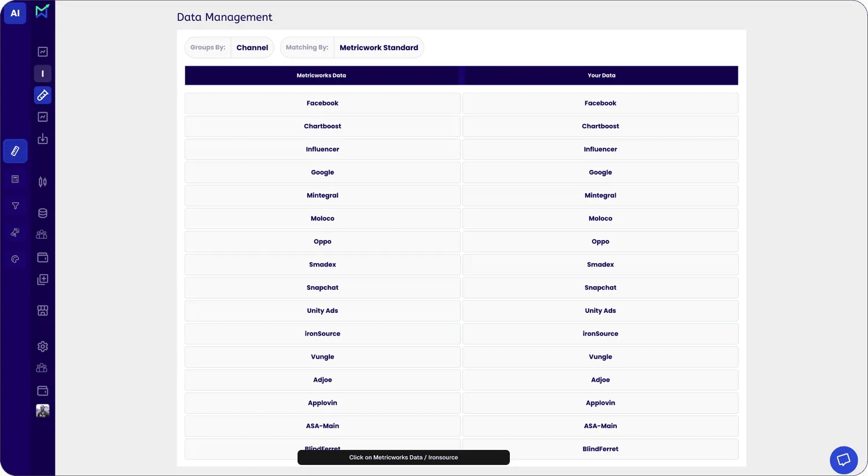This screenshot has width=868, height=476.
Task: Select Adjoe under Your Data
Action: coord(600,380)
